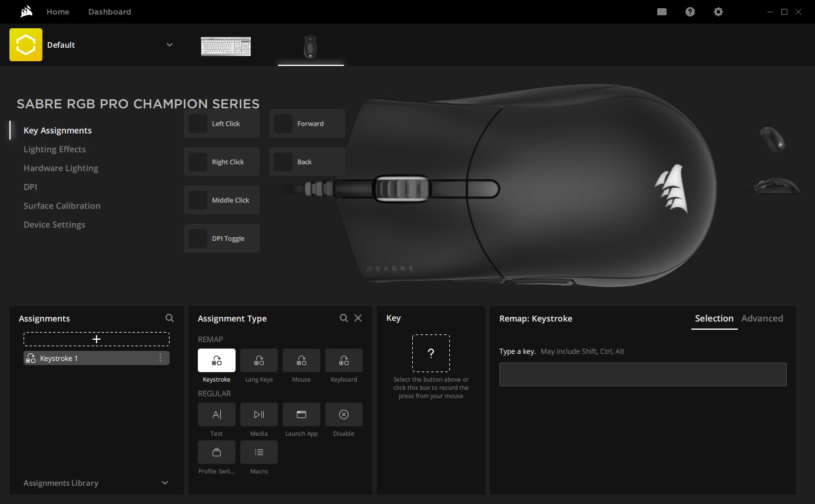The height and width of the screenshot is (504, 815).
Task: Open the Home menu
Action: pyautogui.click(x=58, y=12)
